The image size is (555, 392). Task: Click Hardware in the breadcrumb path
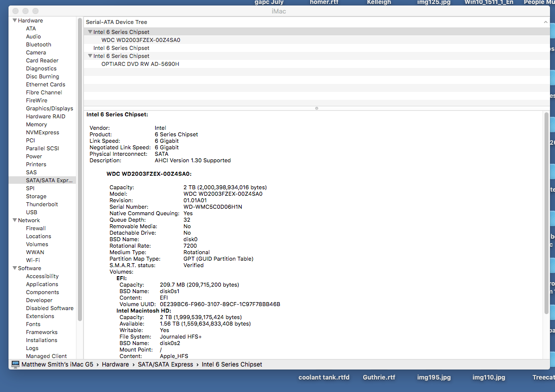click(x=115, y=364)
